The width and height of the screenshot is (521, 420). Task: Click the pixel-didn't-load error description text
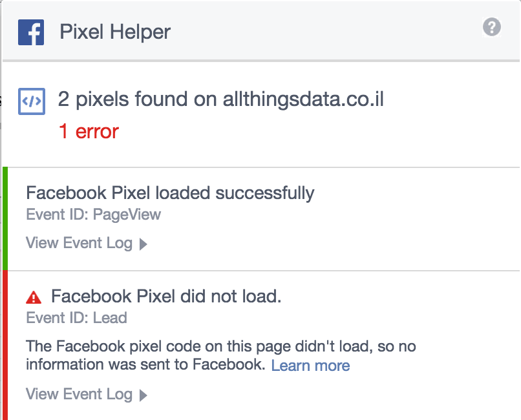(221, 355)
